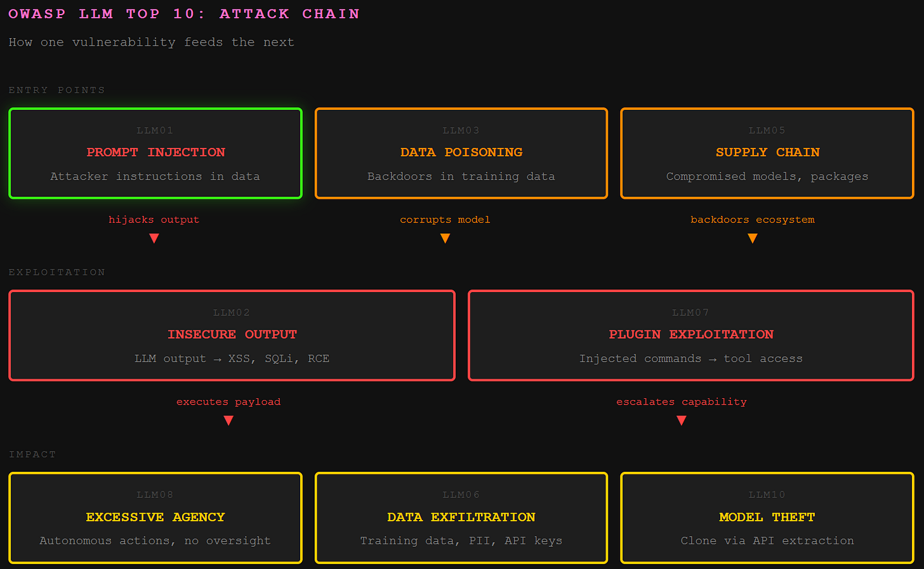Click the yellow border of Model Theft card
Image resolution: width=924 pixels, height=569 pixels.
click(x=767, y=472)
